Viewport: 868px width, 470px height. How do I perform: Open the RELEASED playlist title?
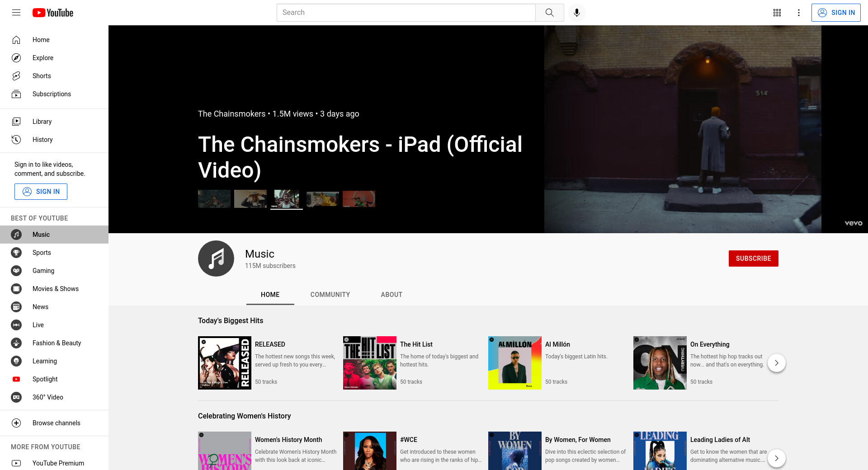(270, 344)
